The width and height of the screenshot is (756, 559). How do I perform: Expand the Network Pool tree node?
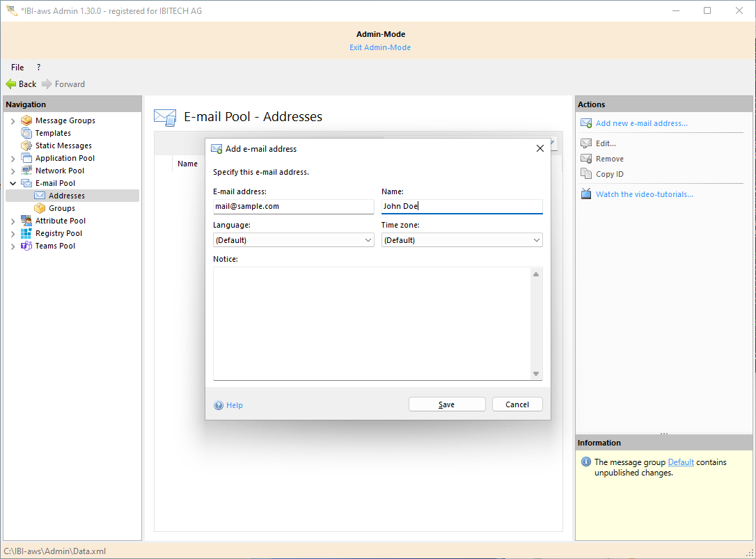point(13,171)
